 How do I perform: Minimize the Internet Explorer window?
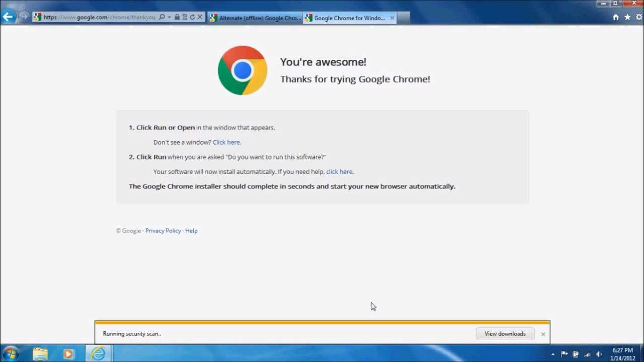pyautogui.click(x=603, y=4)
